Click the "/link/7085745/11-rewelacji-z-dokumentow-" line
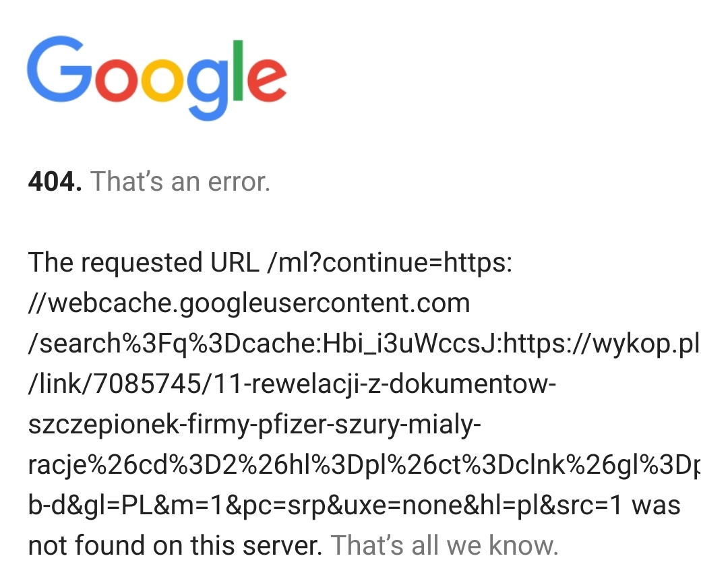Image resolution: width=728 pixels, height=581 pixels. [291, 384]
